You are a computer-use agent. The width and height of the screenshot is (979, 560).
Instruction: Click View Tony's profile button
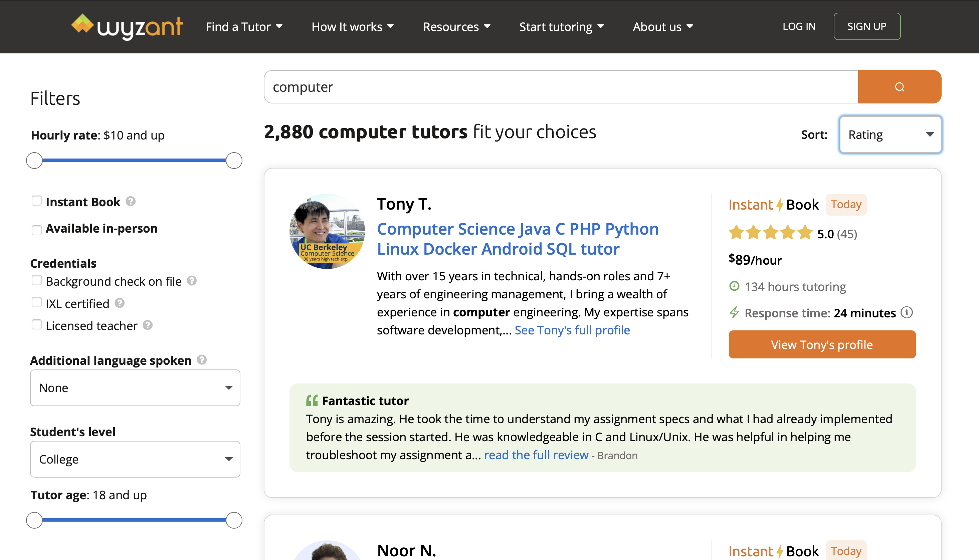coord(822,345)
